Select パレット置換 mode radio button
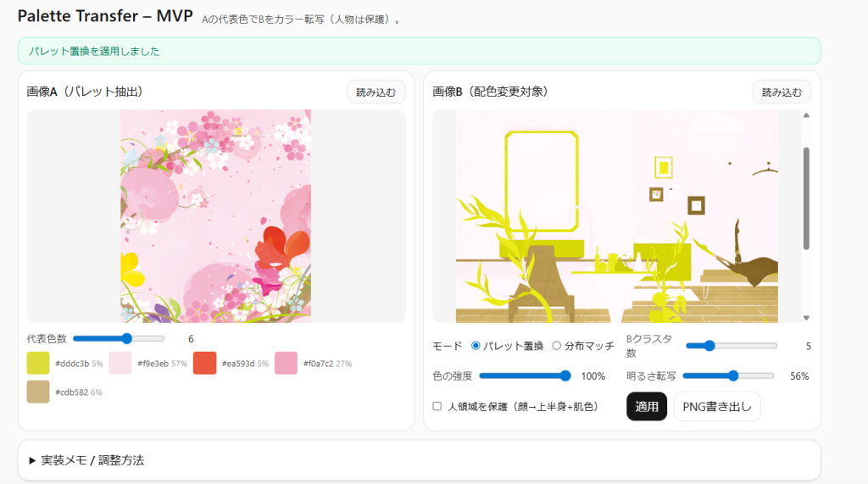868x484 pixels. pos(476,346)
